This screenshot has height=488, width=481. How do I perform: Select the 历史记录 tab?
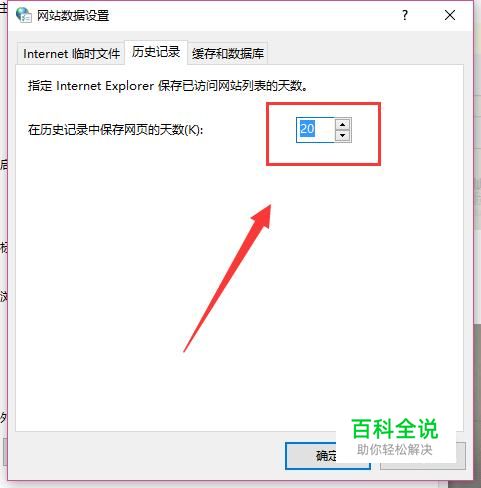pos(156,52)
